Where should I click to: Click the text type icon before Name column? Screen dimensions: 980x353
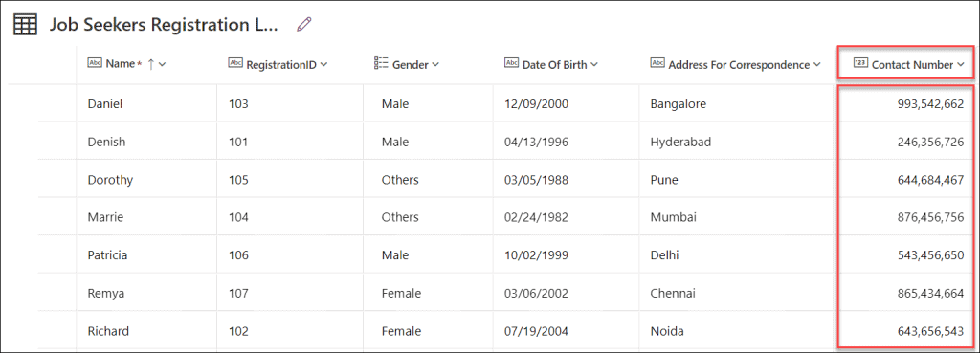95,63
